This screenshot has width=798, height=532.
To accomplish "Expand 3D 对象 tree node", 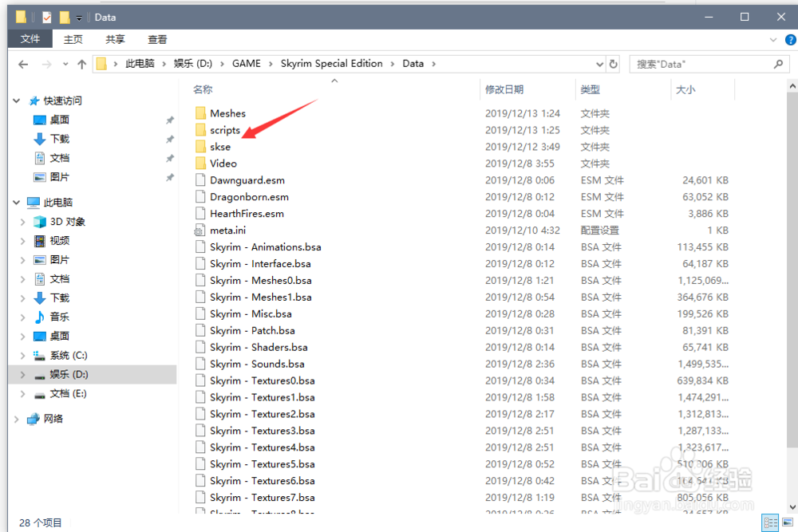I will point(23,222).
